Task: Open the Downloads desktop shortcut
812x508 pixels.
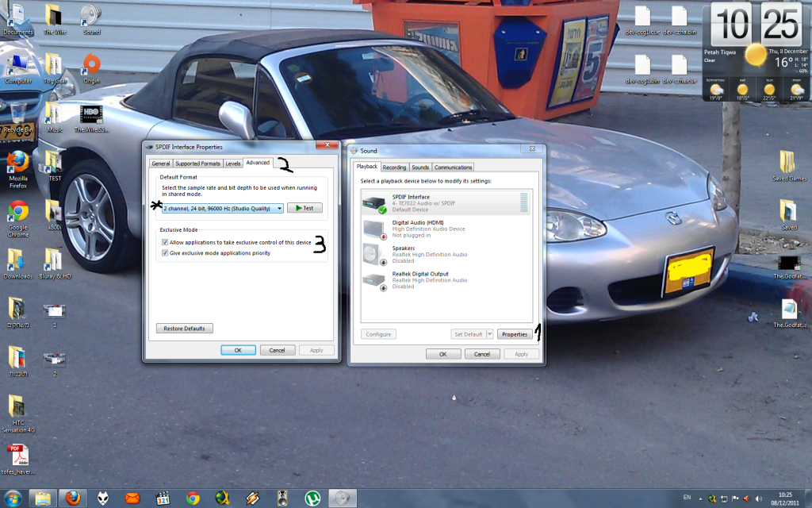Action: 18,264
